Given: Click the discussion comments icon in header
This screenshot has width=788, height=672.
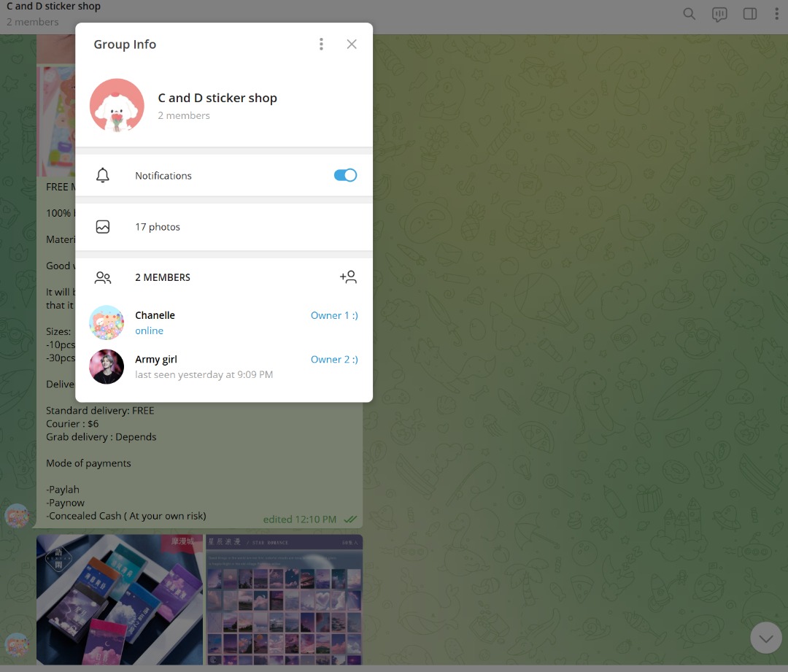Looking at the screenshot, I should (719, 14).
